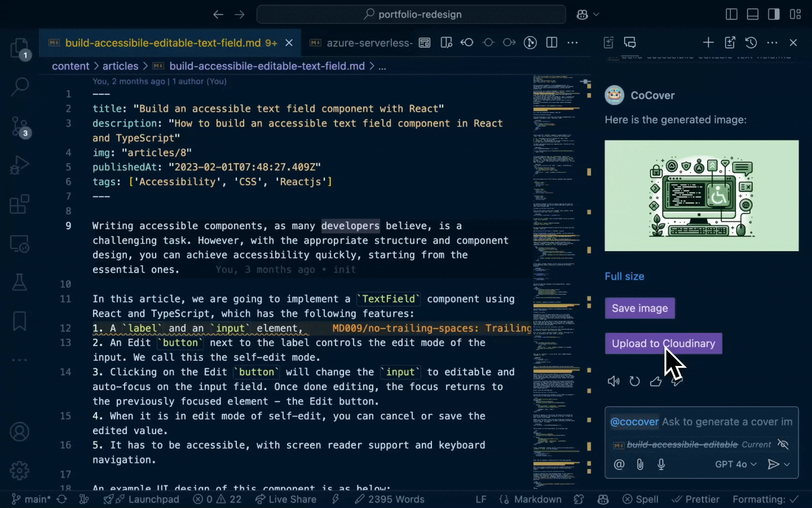Expand the send button options chevron
This screenshot has width=812, height=508.
[787, 465]
